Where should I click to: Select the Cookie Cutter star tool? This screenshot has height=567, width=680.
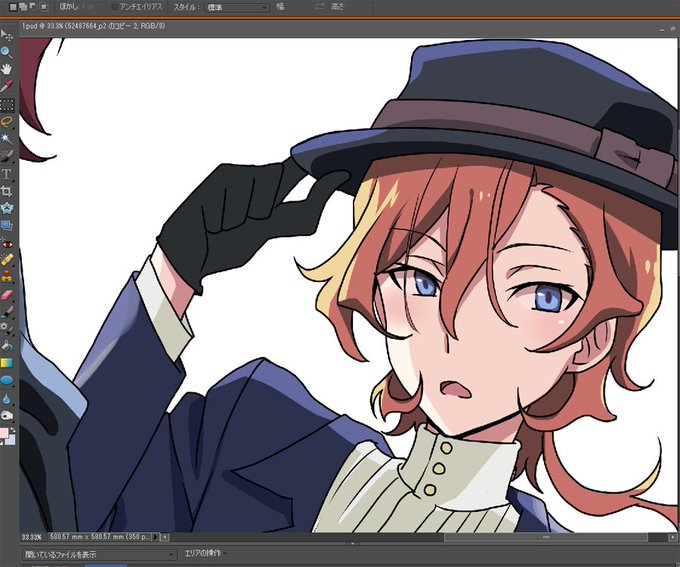pyautogui.click(x=7, y=208)
